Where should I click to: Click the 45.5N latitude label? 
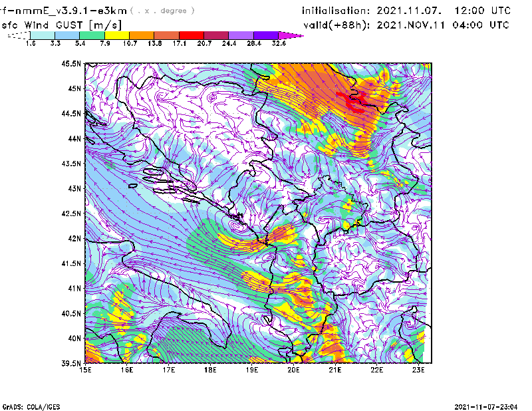pyautogui.click(x=71, y=63)
